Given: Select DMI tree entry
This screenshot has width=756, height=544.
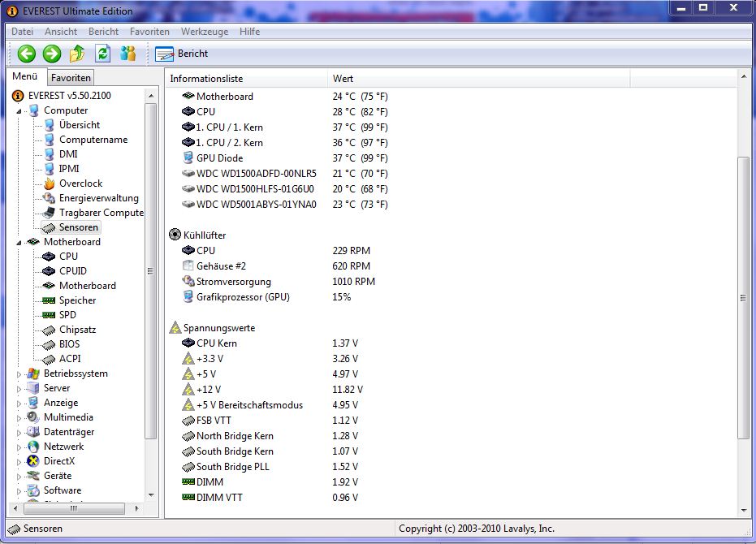Looking at the screenshot, I should tap(68, 153).
